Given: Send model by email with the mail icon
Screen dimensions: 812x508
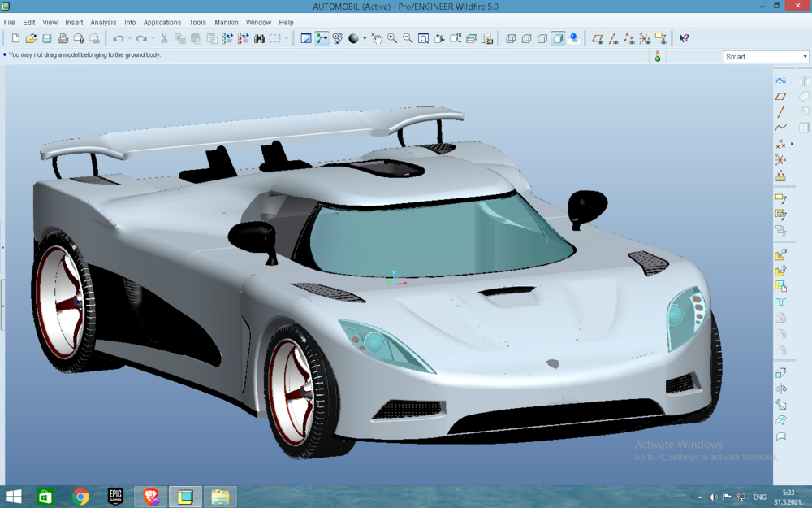Looking at the screenshot, I should coord(78,38).
